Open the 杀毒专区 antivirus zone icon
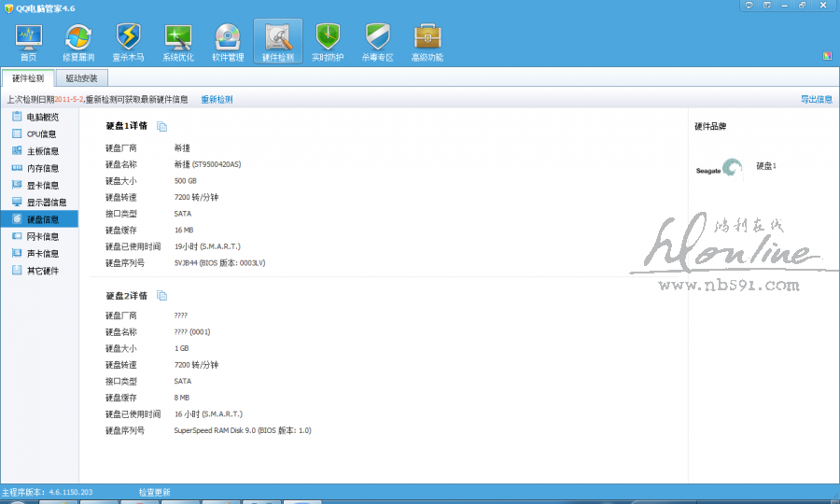This screenshot has height=504, width=840. tap(377, 40)
